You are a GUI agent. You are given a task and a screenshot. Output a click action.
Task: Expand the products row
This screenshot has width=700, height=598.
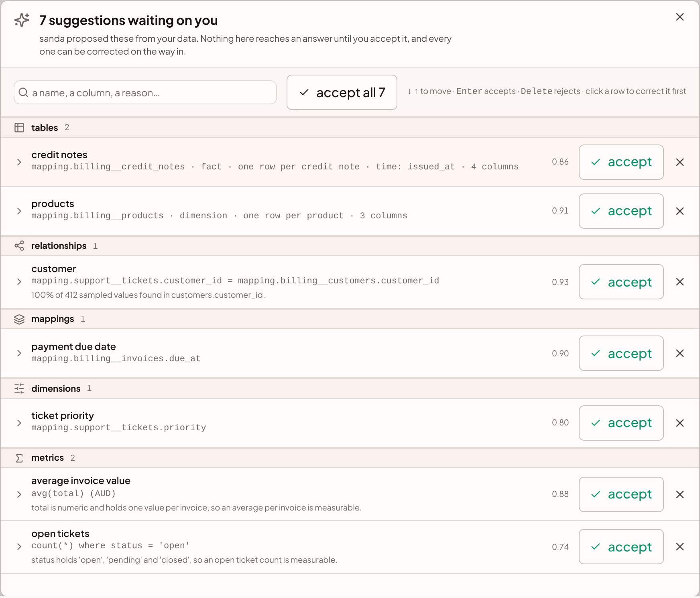pos(19,211)
